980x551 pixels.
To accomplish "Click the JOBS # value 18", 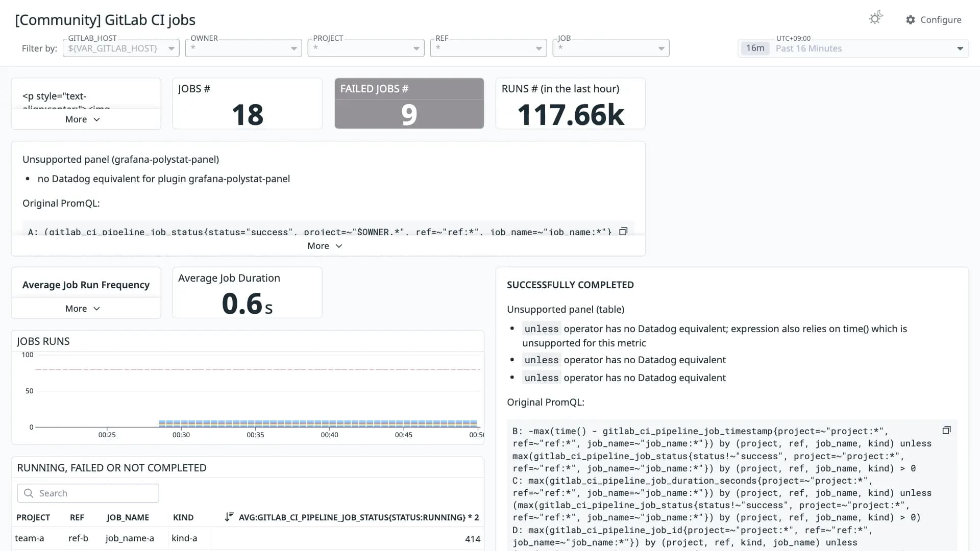I will (x=248, y=115).
